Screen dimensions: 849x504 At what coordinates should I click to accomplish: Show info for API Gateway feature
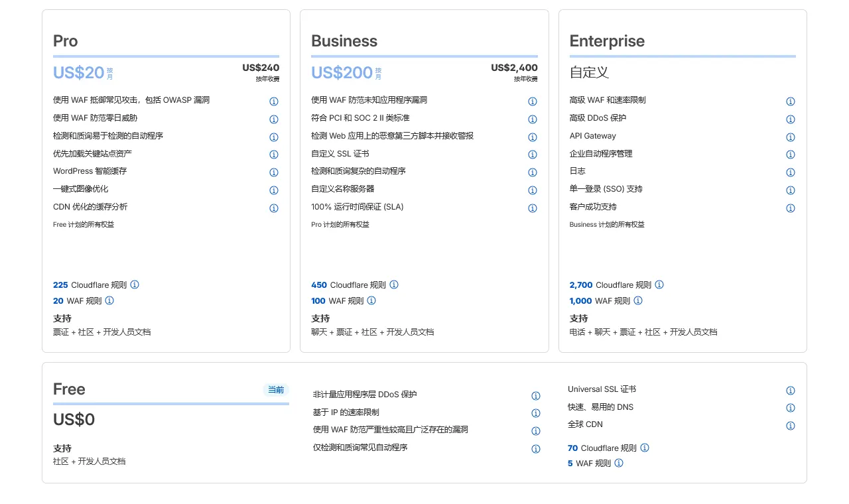(x=790, y=137)
